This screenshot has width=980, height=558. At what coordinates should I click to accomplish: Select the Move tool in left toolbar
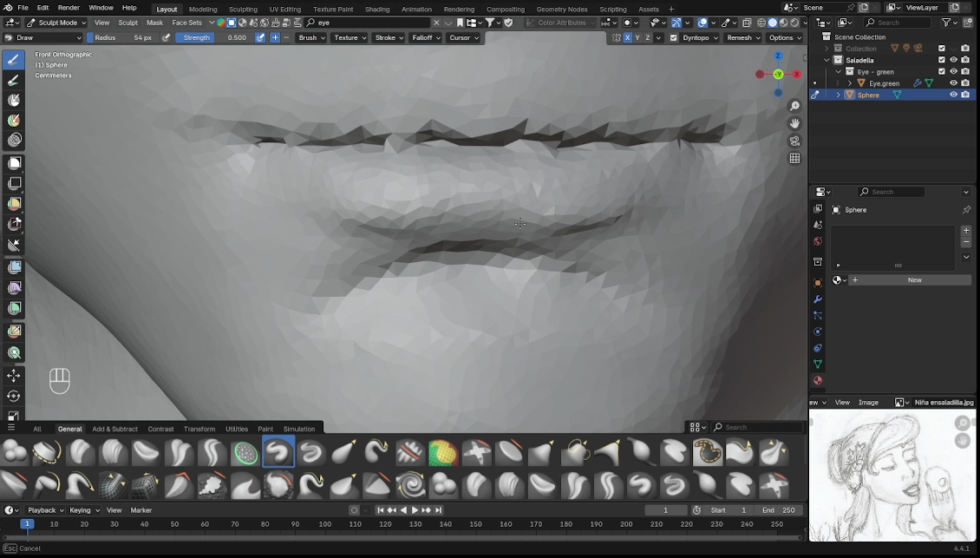[14, 376]
